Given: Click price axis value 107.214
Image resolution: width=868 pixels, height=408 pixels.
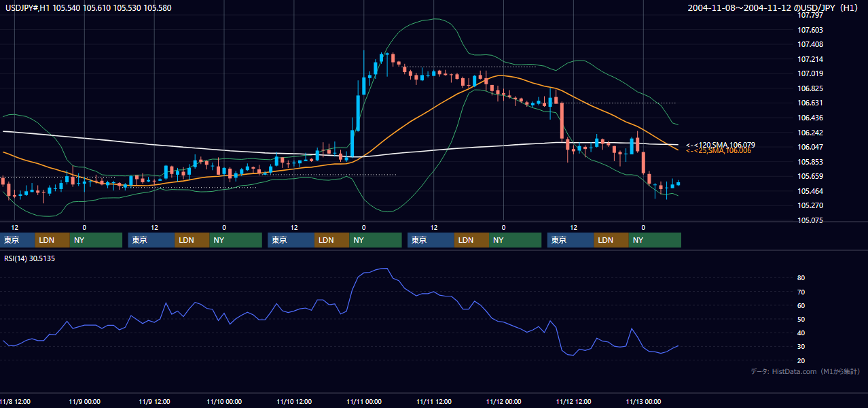Looking at the screenshot, I should 810,59.
